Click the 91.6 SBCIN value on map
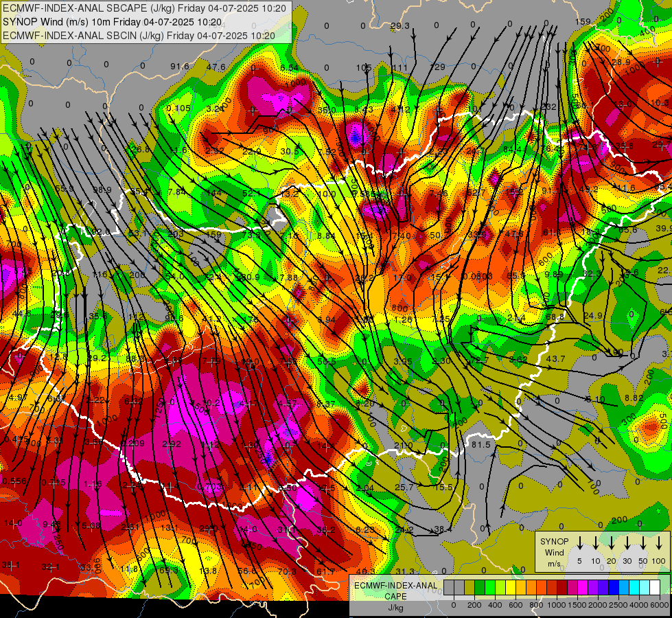672x618 pixels. (x=180, y=66)
